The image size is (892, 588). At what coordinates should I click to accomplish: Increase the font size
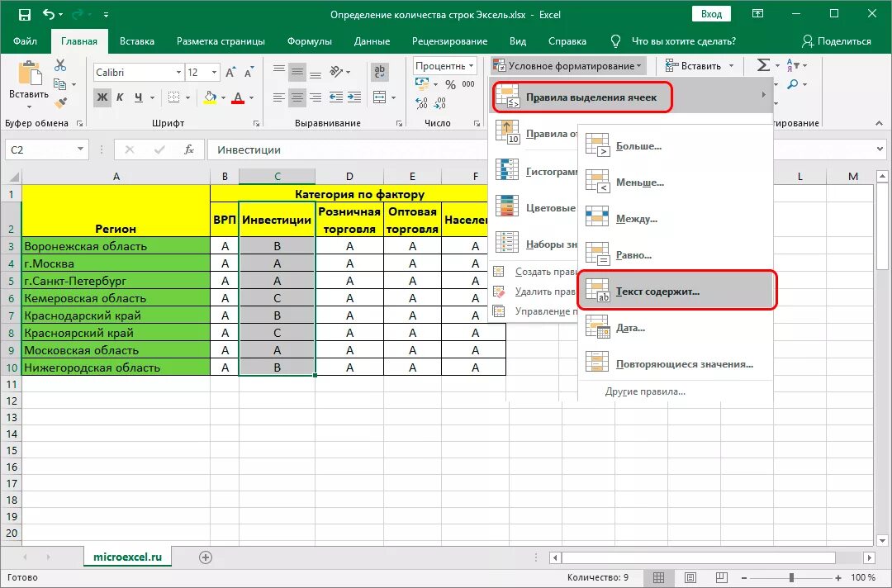pos(230,72)
